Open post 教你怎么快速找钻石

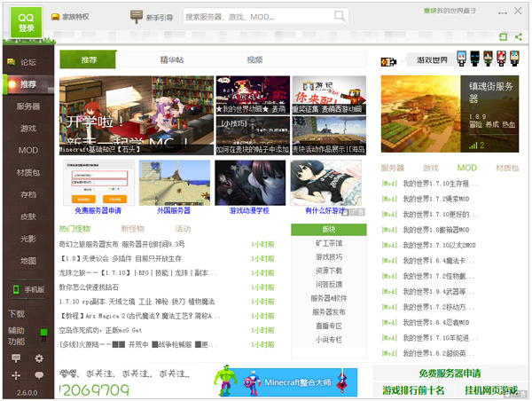click(x=89, y=287)
